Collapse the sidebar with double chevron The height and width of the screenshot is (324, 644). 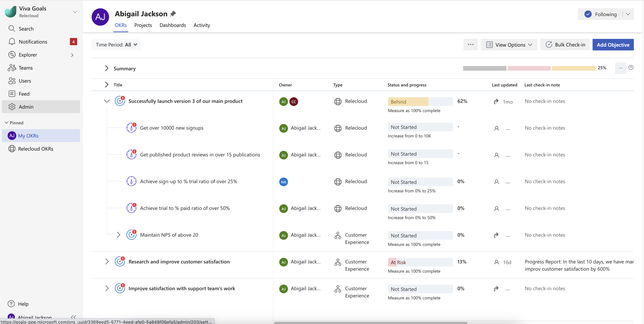tap(73, 317)
